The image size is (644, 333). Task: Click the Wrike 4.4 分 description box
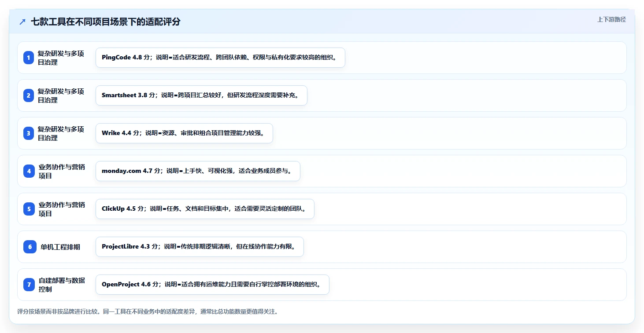(x=184, y=133)
